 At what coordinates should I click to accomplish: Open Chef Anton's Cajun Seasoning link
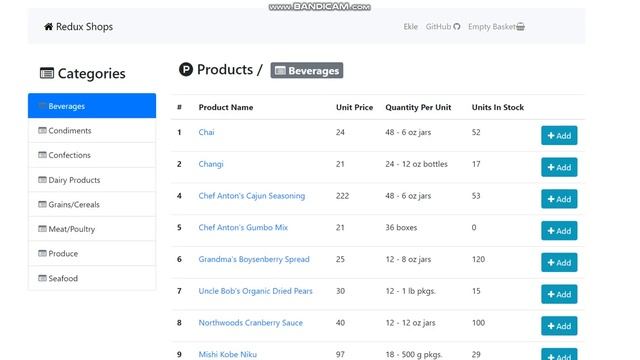point(252,196)
